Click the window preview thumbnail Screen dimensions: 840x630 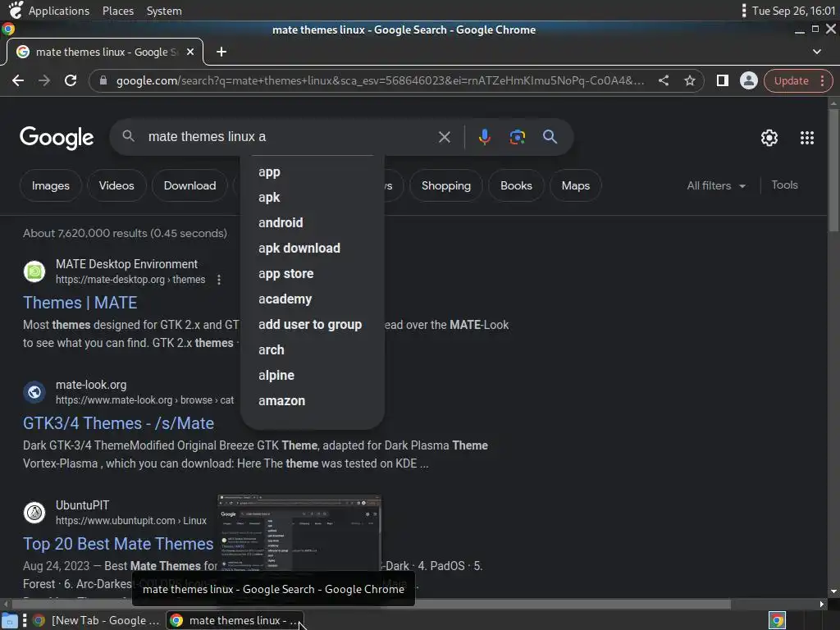[x=299, y=532]
